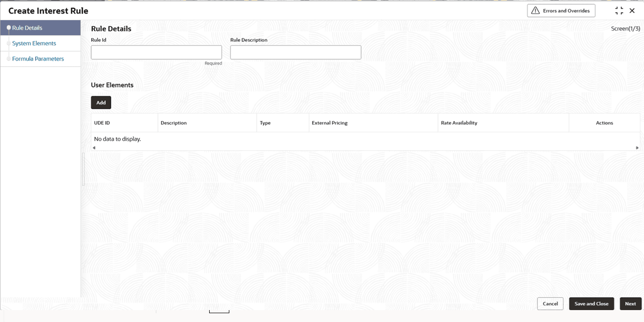
Task: Click the collapse/restore screen icon
Action: coord(619,10)
